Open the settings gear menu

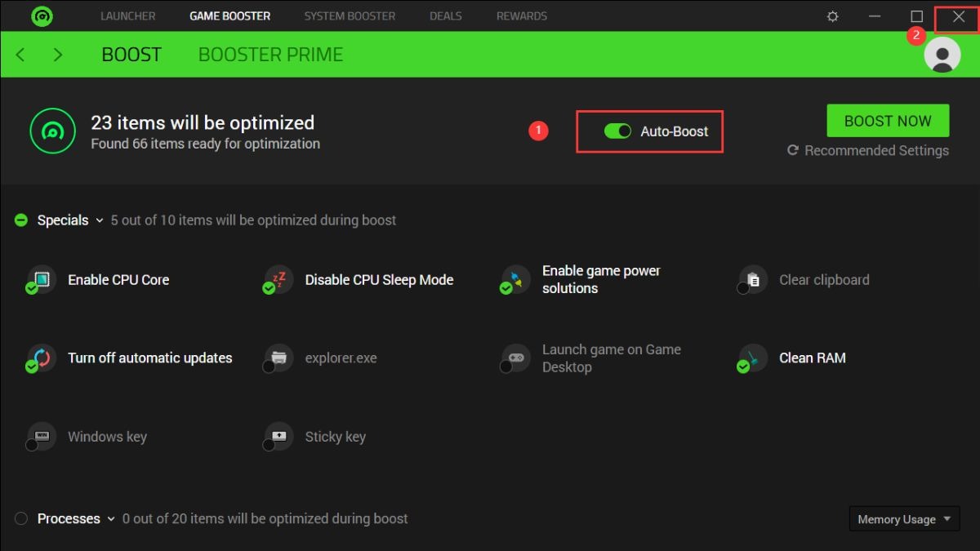(832, 16)
